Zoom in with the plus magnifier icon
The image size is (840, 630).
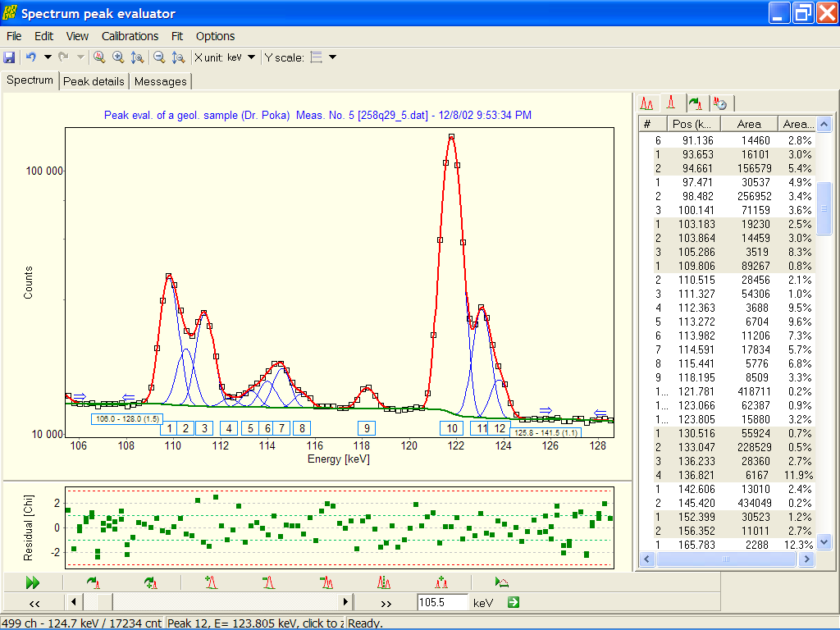point(118,57)
